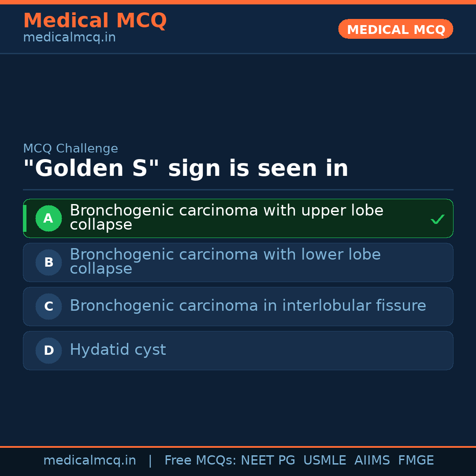The height and width of the screenshot is (476, 476).
Task: Pick the 'Hydatid cyst' answer text
Action: coord(118,350)
